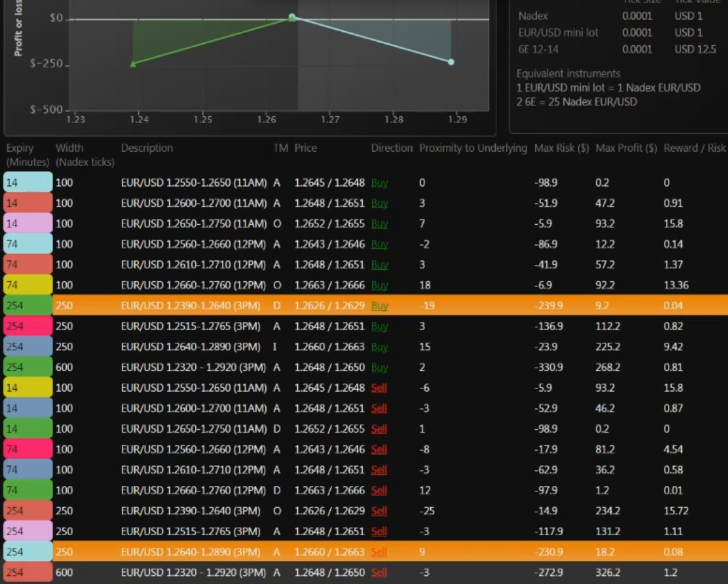Choose Buy on the 1.2560-1.2660 (12PM) spread
Image resolution: width=728 pixels, height=584 pixels.
coord(380,244)
